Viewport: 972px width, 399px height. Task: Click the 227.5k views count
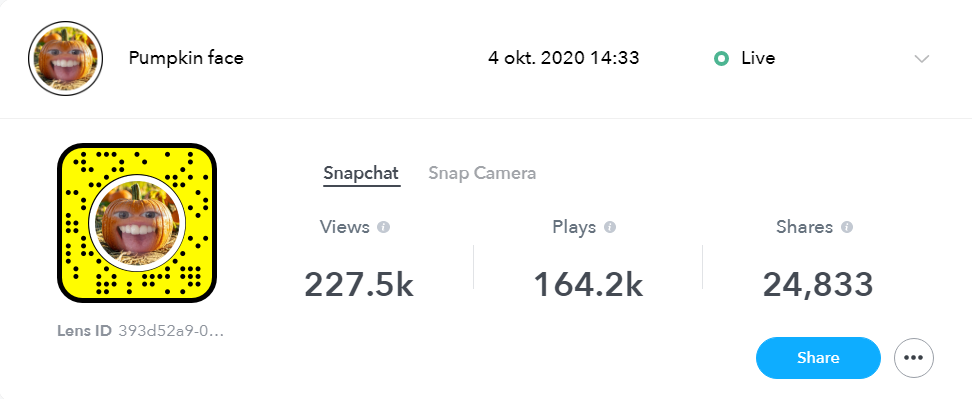pos(359,285)
